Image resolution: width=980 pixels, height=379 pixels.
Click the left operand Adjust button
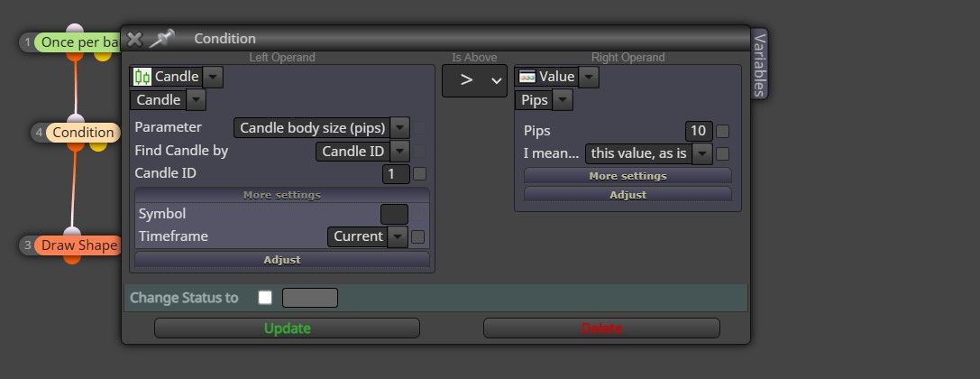click(x=282, y=260)
